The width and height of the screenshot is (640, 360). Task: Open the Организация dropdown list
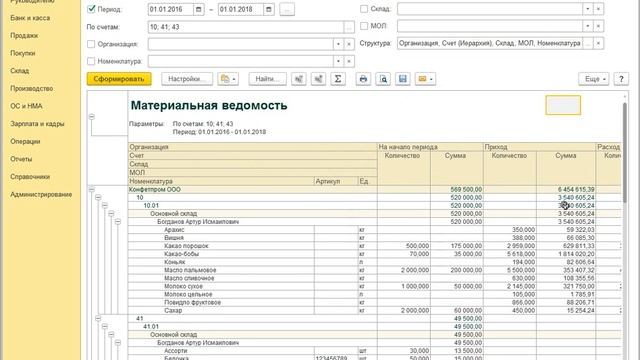[338, 44]
